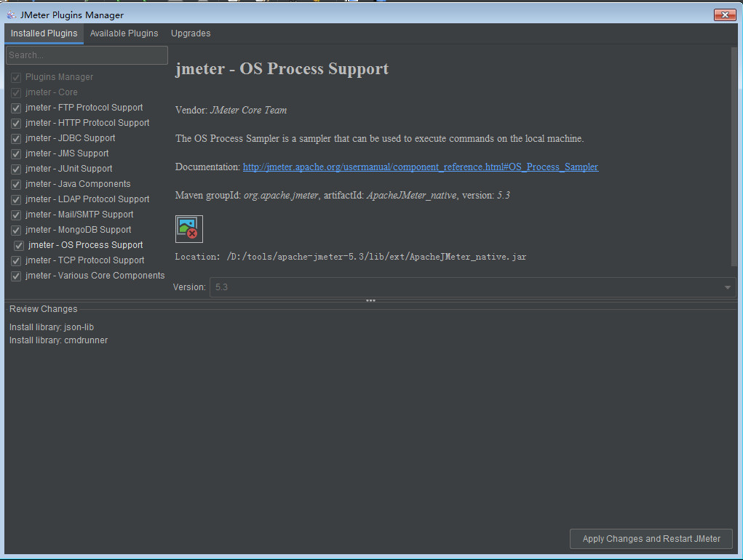Toggle jmeter - JUnit Support checkbox

tap(16, 169)
